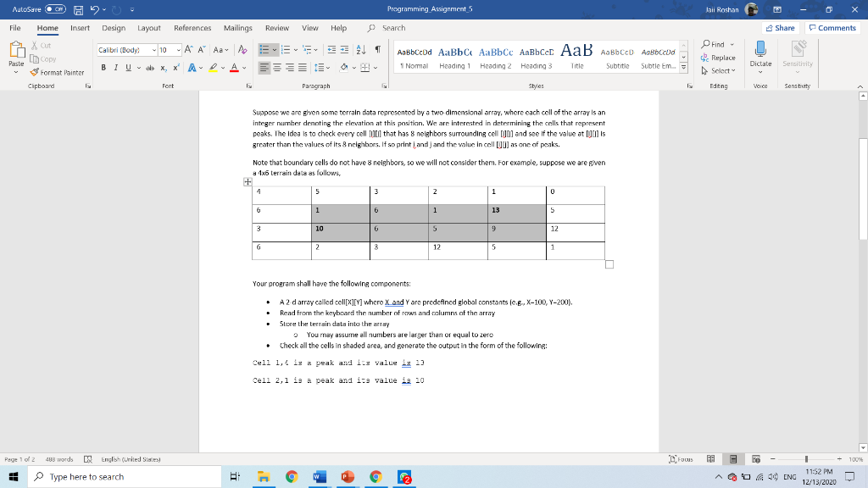Sort the selected text alphabetically
868x488 pixels.
click(x=360, y=49)
